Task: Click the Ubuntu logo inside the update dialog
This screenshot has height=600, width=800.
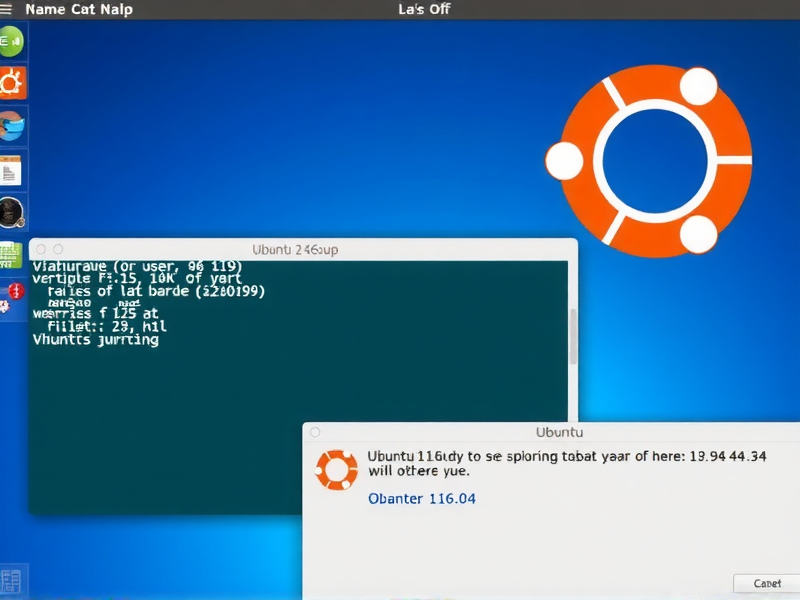Action: point(337,466)
